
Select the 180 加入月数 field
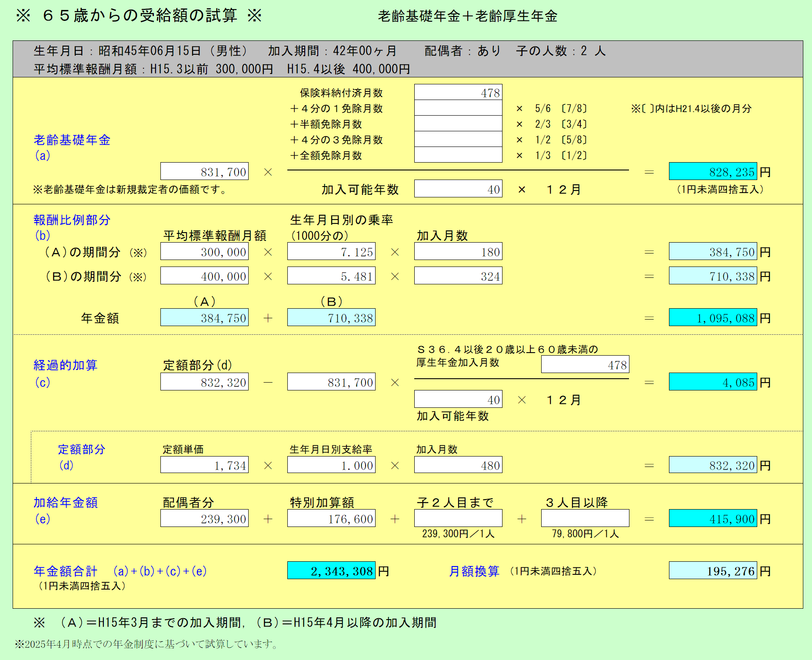458,251
